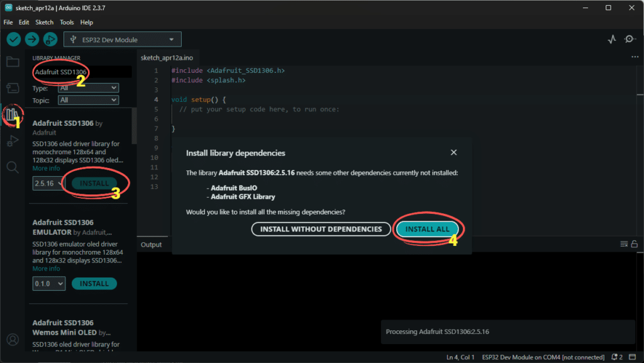Click the Upload arrow button
This screenshot has width=644, height=363.
pos(32,40)
